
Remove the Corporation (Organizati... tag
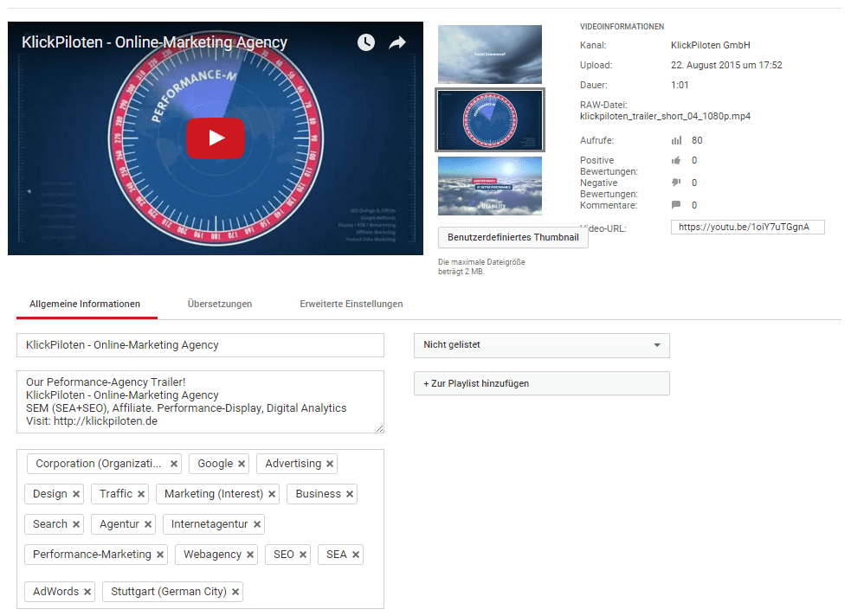pyautogui.click(x=174, y=464)
